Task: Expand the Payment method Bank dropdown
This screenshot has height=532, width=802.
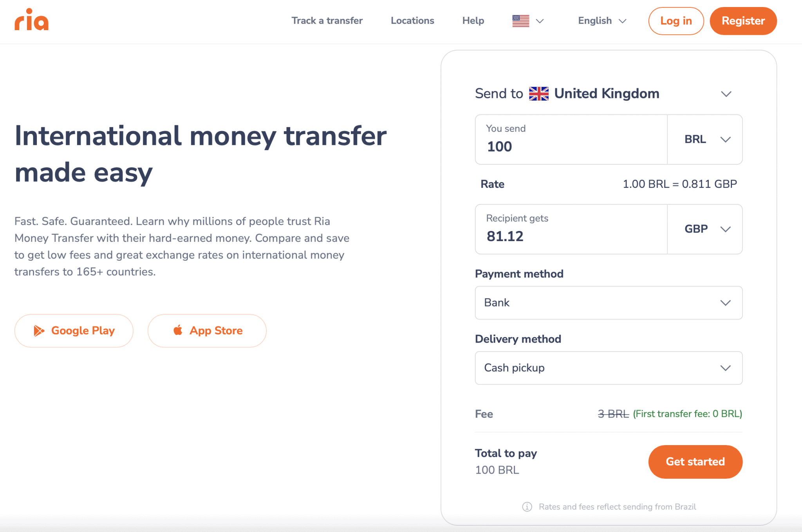Action: (608, 303)
